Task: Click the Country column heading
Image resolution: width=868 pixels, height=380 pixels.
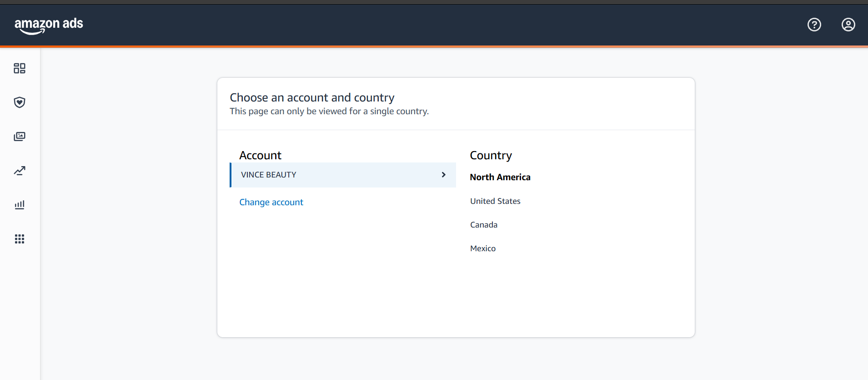Action: tap(491, 156)
